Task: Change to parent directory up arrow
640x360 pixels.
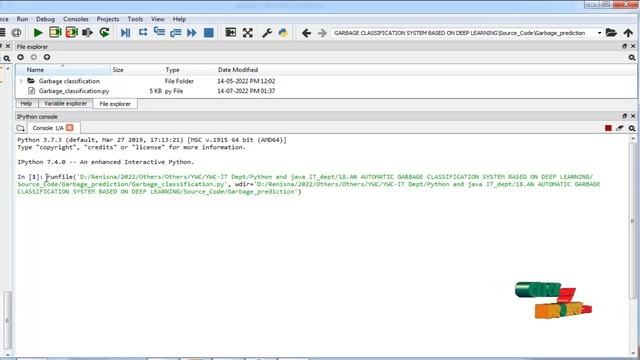Action: click(628, 33)
